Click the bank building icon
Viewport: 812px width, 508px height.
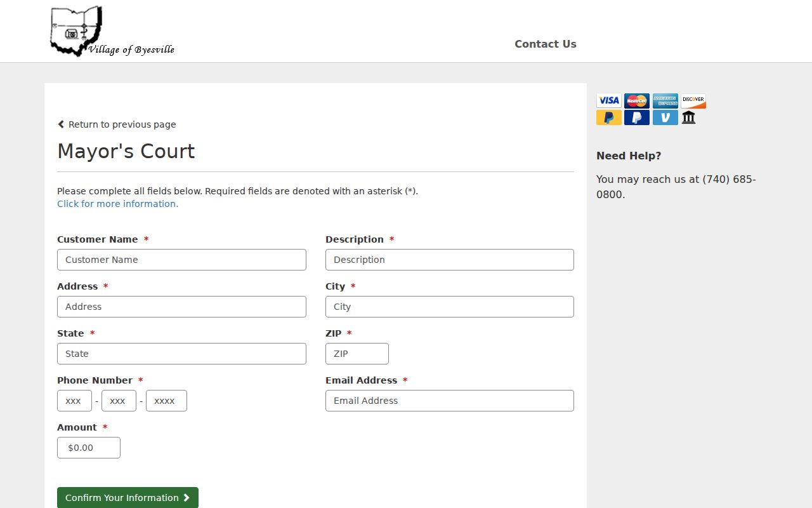pyautogui.click(x=689, y=117)
